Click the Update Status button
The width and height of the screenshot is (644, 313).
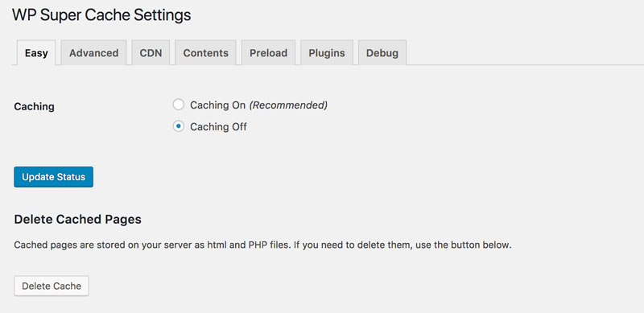pos(53,177)
